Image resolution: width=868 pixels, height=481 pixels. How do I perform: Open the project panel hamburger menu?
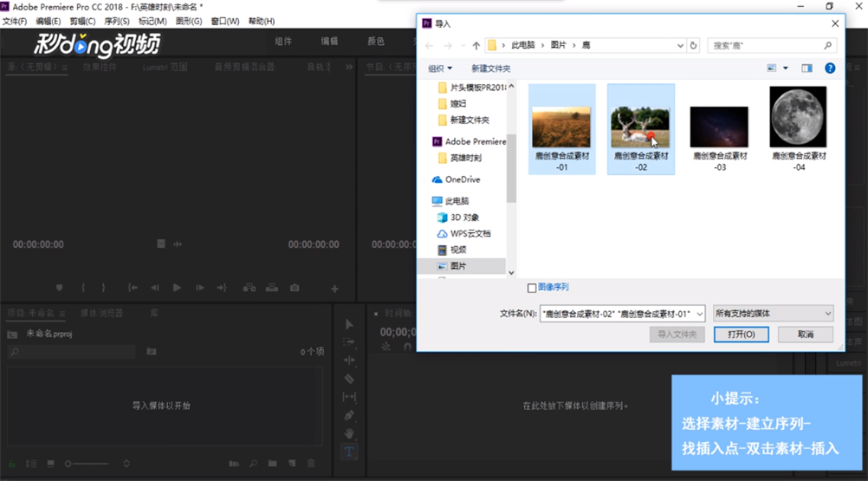click(62, 314)
